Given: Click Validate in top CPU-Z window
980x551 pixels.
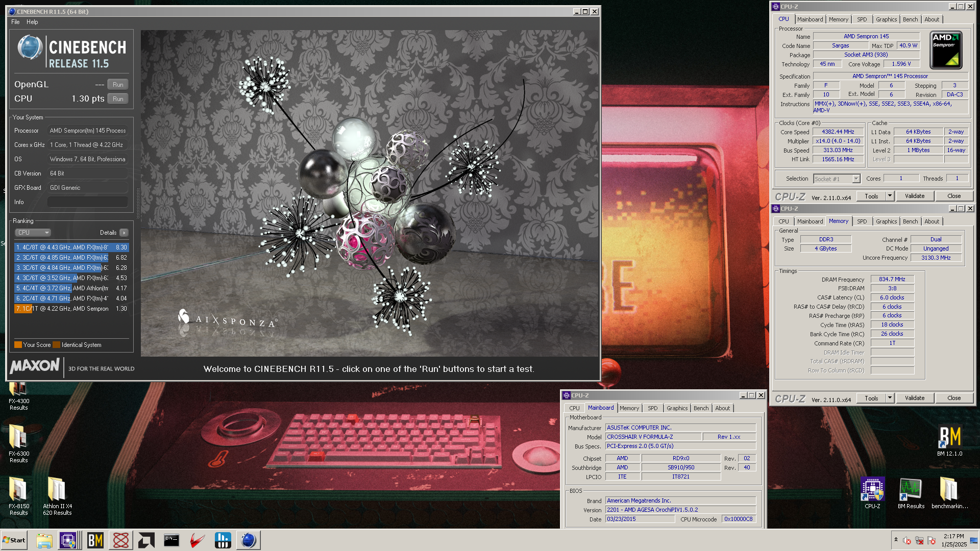Looking at the screenshot, I should [915, 196].
